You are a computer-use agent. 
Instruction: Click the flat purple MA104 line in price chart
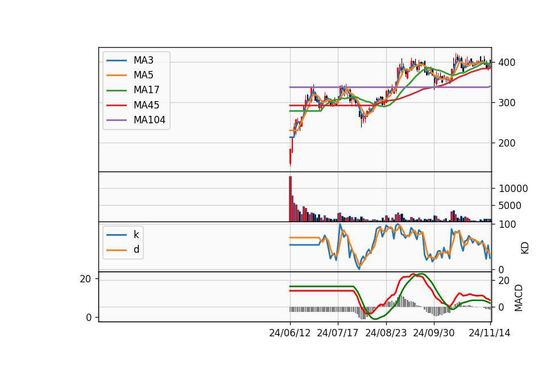[x=390, y=87]
